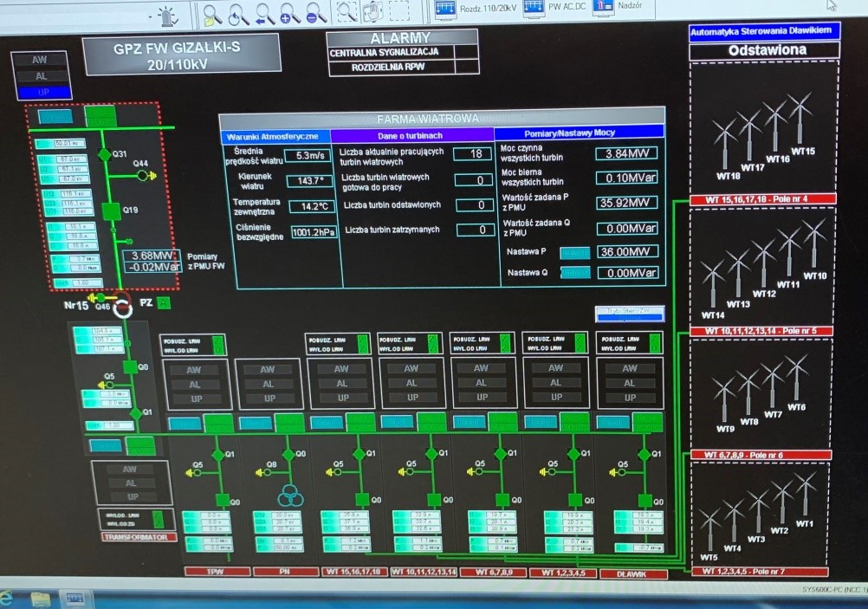
Task: Click the CENTRALNA SYGNALIZACJA alarm row
Action: pyautogui.click(x=403, y=53)
